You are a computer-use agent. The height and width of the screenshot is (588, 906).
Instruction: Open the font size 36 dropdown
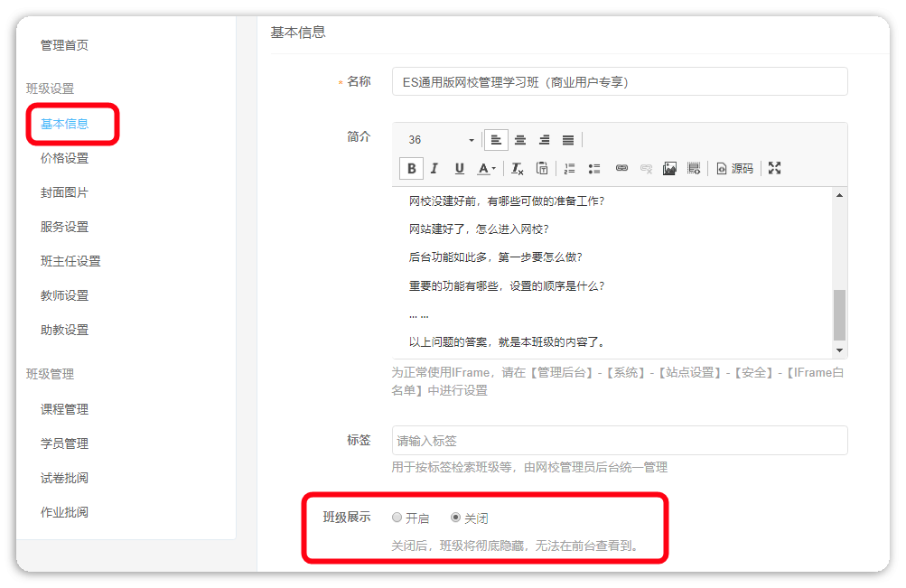click(x=442, y=140)
